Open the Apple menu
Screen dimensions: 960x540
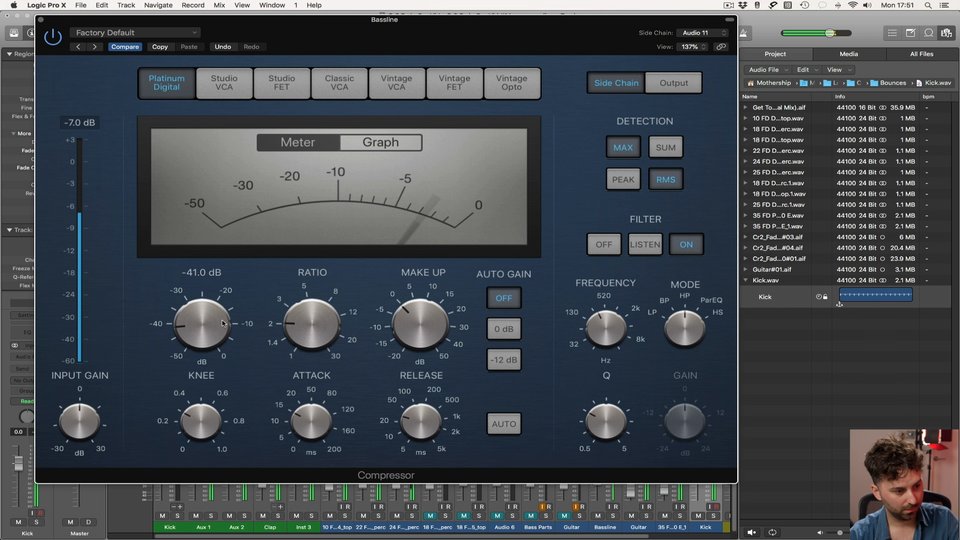pos(13,5)
